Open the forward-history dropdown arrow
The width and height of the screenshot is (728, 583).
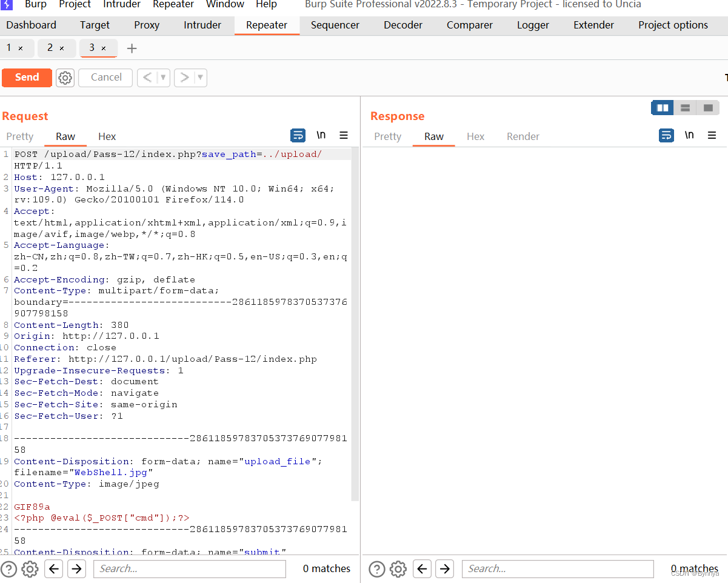point(200,78)
